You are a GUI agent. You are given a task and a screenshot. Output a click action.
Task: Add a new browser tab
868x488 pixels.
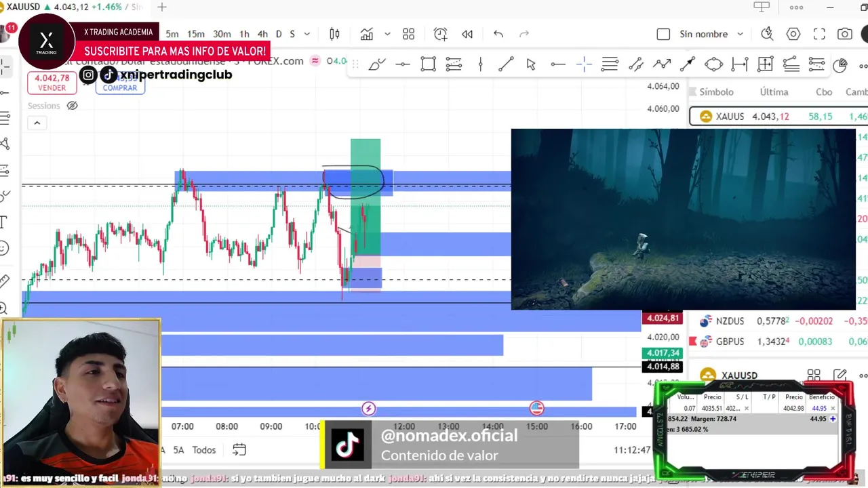pos(161,7)
